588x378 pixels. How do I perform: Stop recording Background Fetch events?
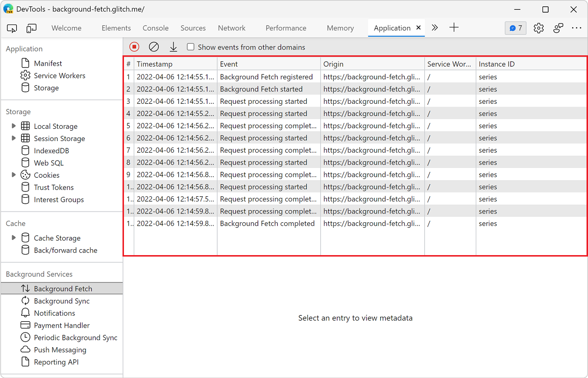[x=134, y=47]
